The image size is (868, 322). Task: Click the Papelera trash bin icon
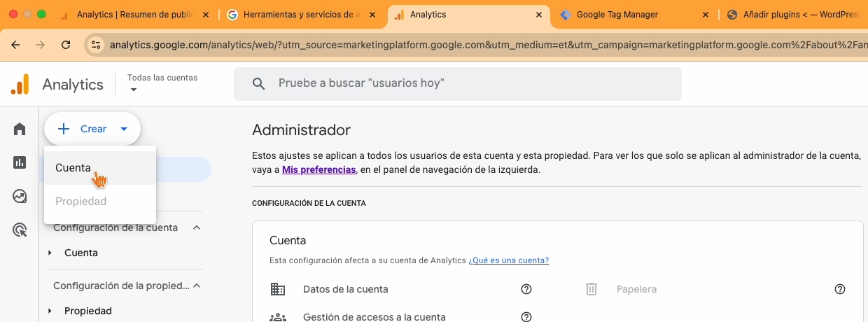[x=591, y=289]
